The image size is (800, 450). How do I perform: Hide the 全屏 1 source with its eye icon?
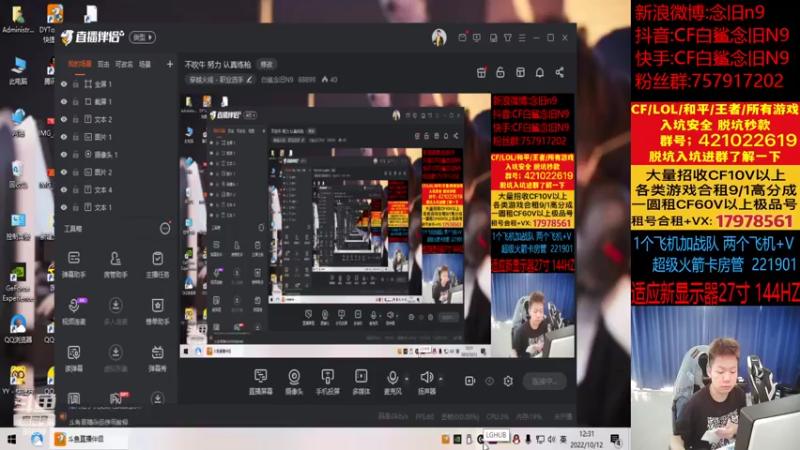64,84
